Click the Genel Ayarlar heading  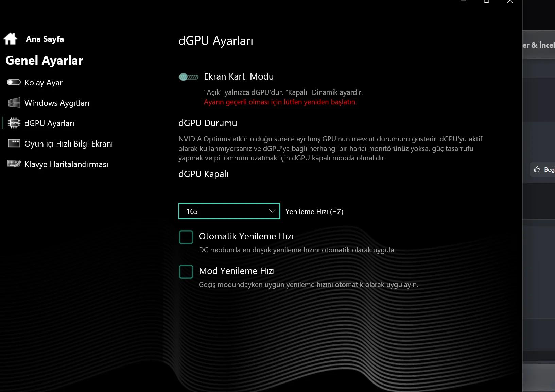44,61
